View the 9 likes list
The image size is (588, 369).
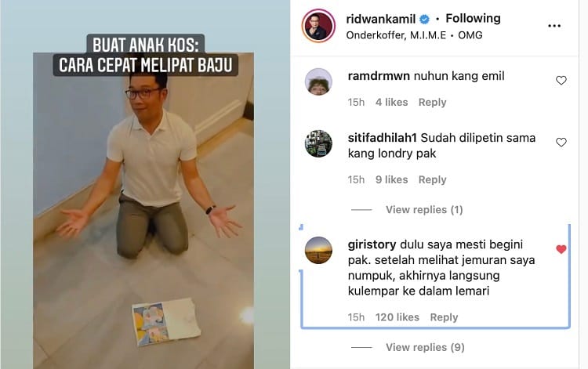point(391,180)
